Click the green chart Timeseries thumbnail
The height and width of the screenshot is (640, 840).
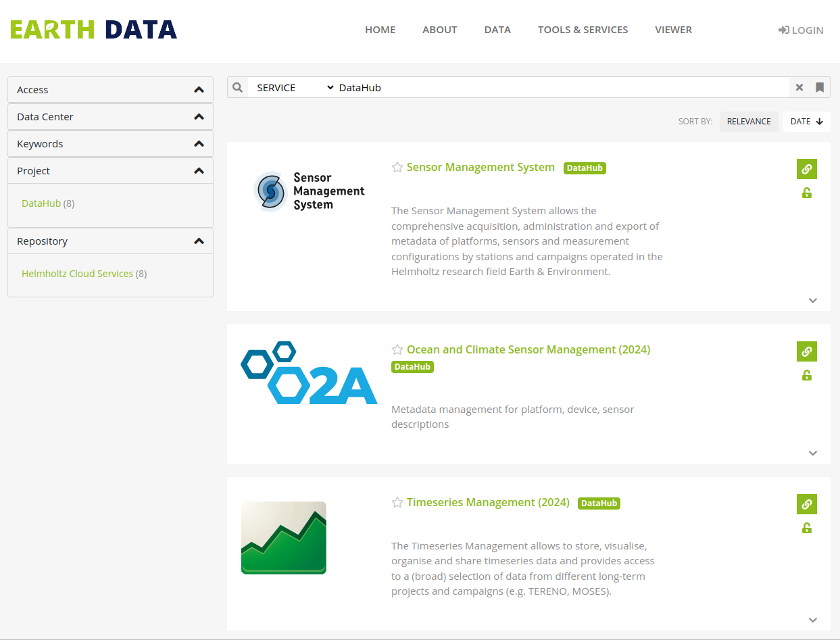(284, 538)
